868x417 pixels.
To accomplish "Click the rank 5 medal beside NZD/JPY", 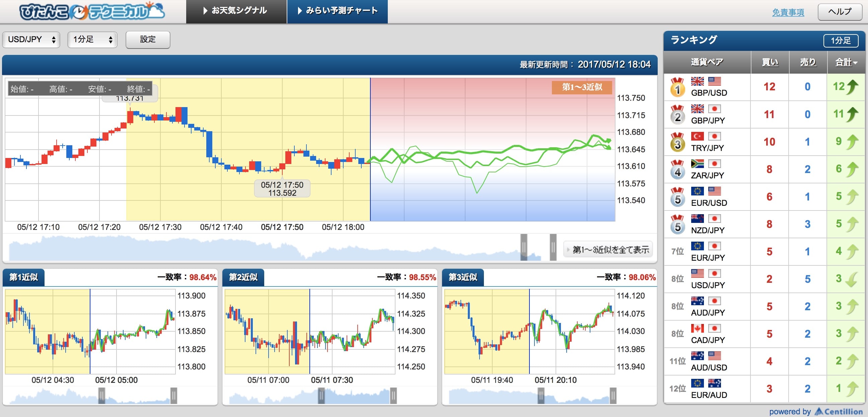I will [x=677, y=225].
